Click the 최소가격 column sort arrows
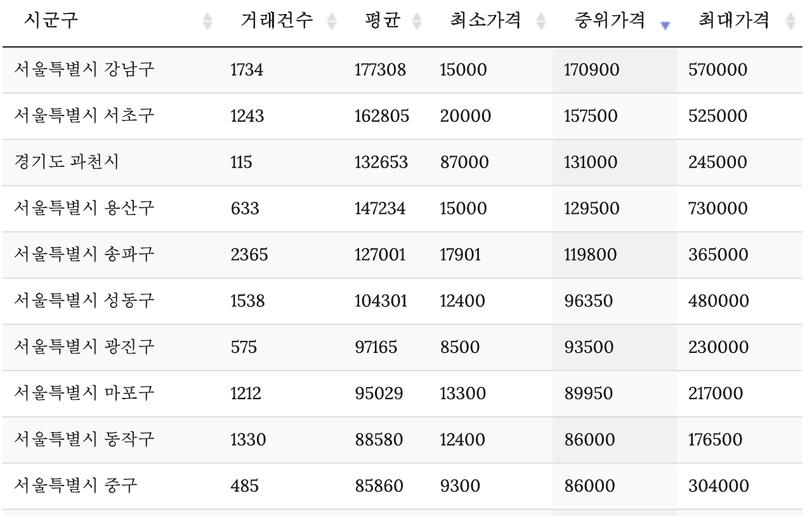Viewport: 812px width, 516px height. click(x=540, y=21)
